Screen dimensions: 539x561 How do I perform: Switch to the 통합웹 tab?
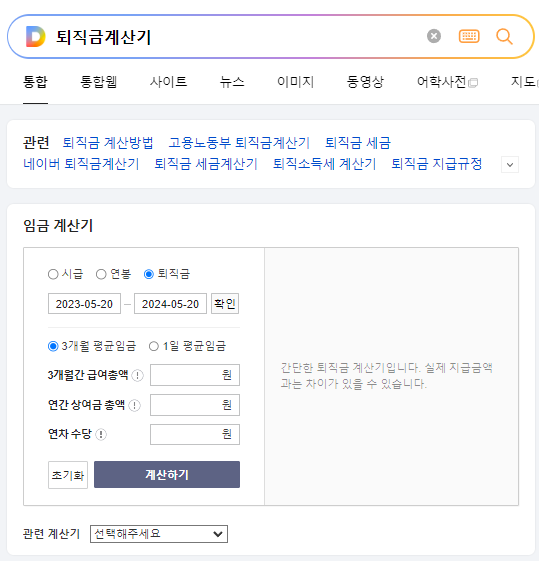99,82
